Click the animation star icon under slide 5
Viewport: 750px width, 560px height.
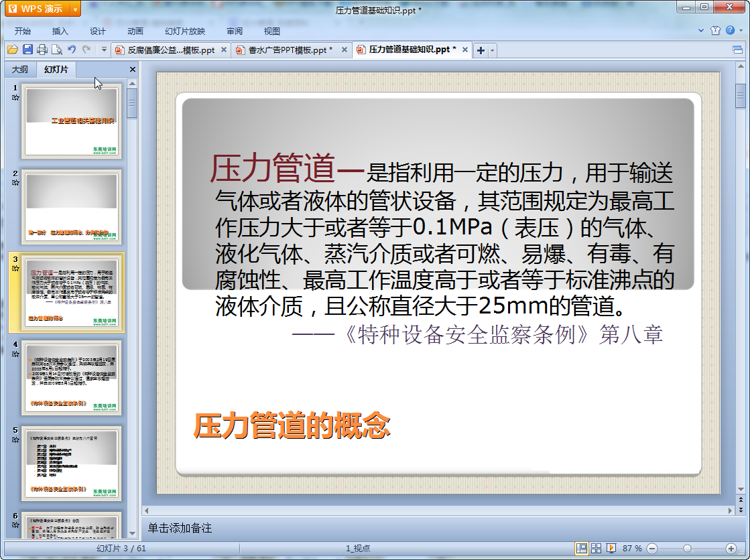[15, 439]
